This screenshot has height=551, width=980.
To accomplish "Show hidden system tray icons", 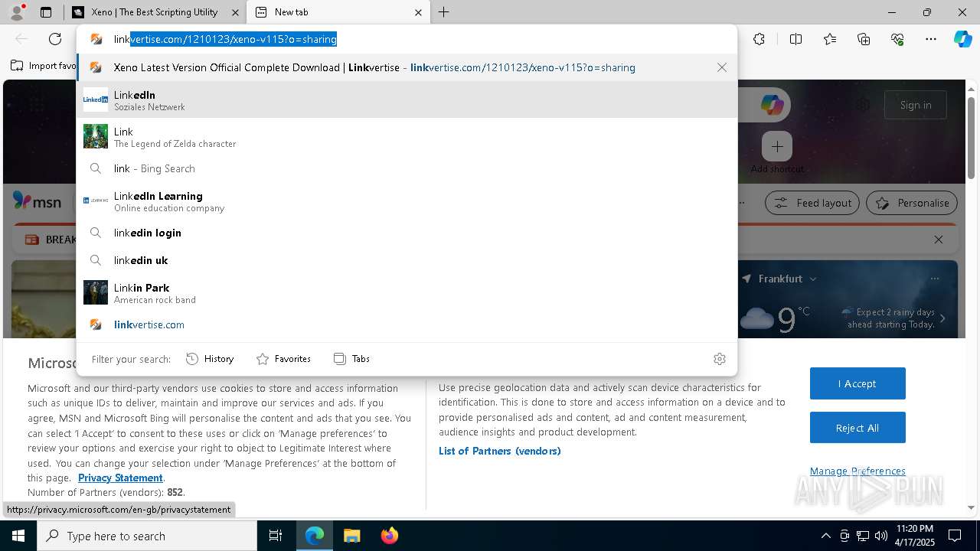I will [x=825, y=536].
